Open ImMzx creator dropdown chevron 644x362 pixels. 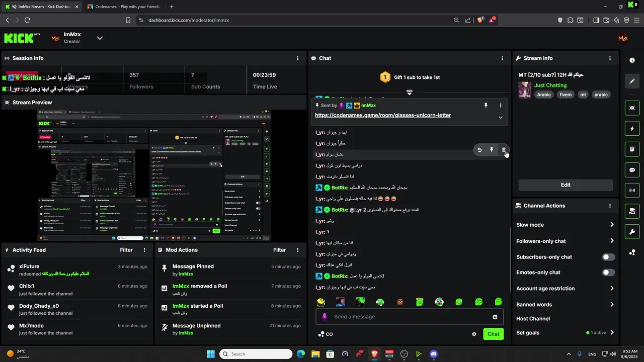point(100,38)
